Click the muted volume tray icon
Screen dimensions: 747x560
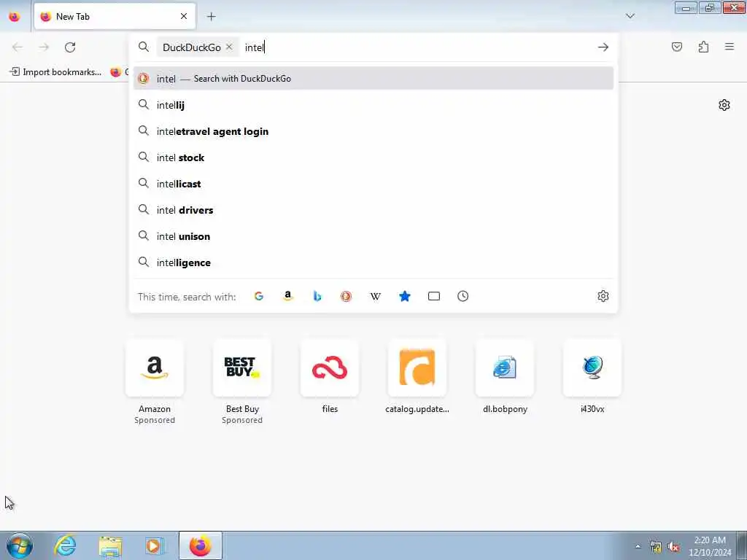[x=673, y=547]
